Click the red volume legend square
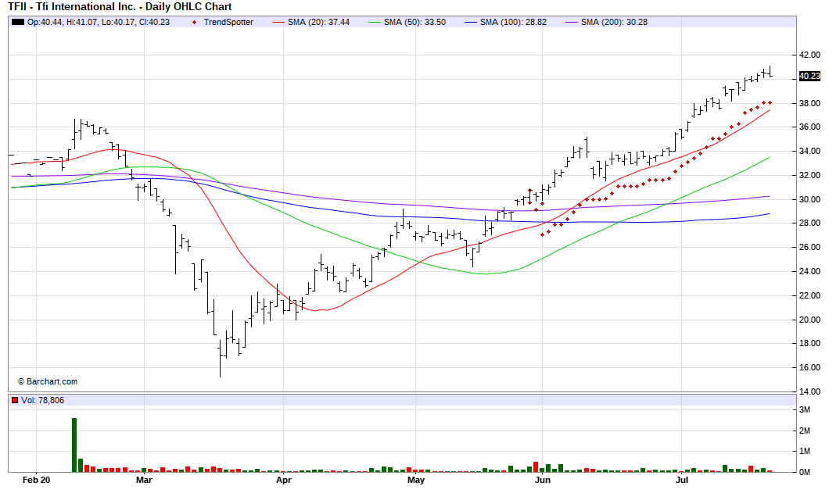The width and height of the screenshot is (829, 504). pos(15,400)
